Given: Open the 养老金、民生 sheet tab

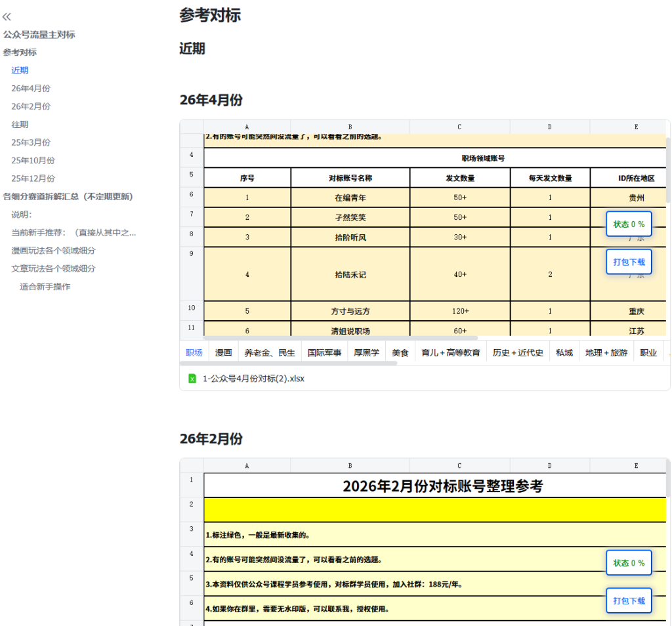Looking at the screenshot, I should [270, 352].
